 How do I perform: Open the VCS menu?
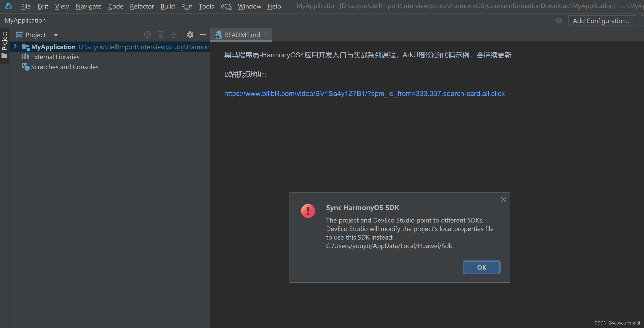(x=226, y=6)
